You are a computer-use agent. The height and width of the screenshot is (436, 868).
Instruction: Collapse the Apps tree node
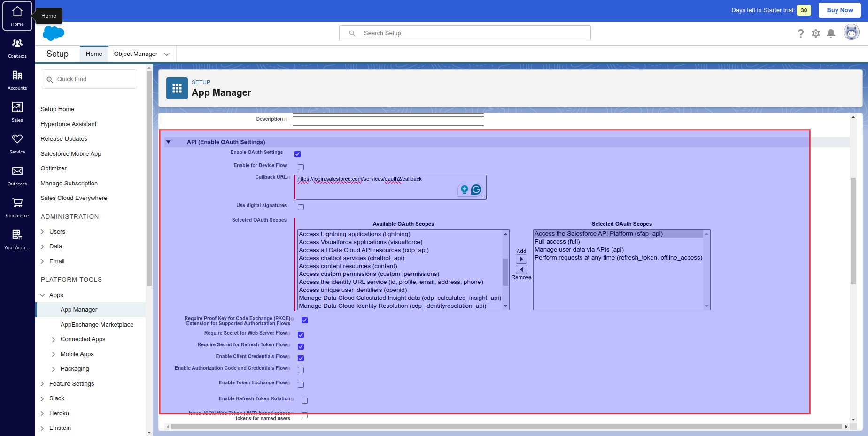pos(42,295)
